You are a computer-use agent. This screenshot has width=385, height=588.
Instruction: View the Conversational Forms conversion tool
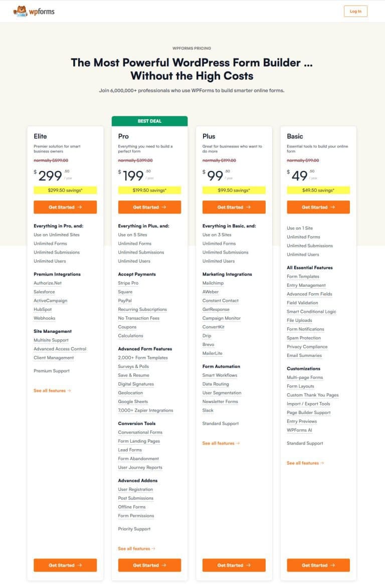click(140, 432)
